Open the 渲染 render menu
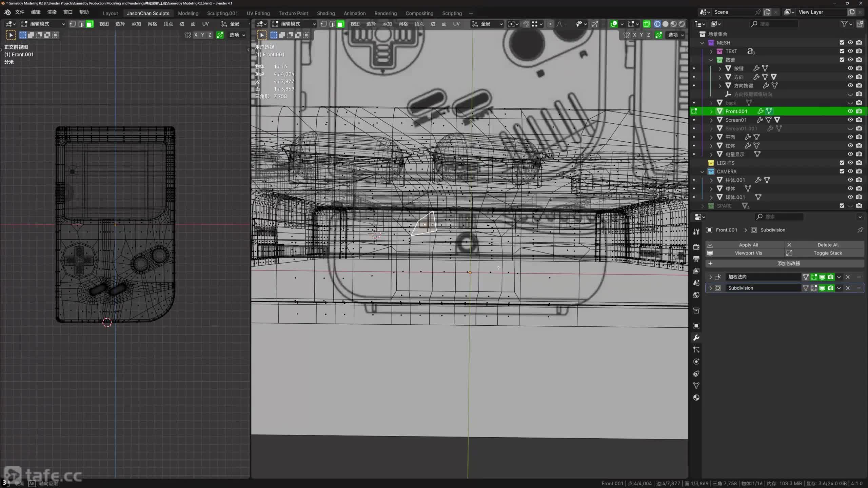The width and height of the screenshot is (868, 488). tap(52, 12)
